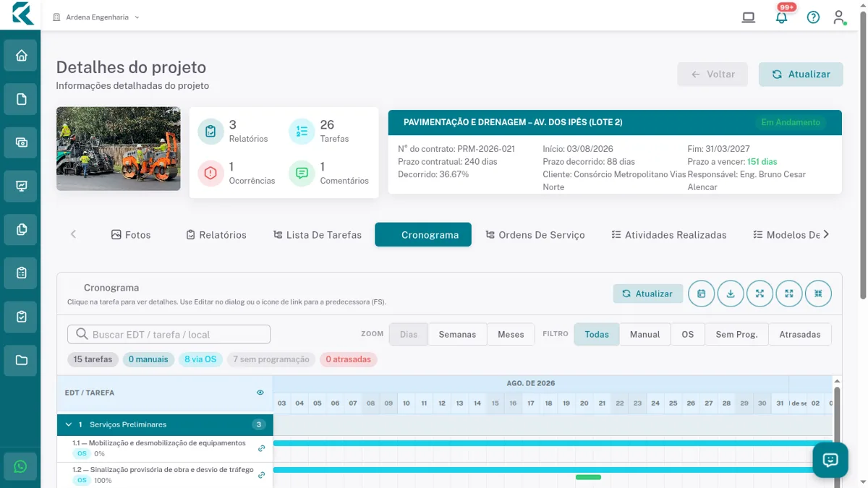Open the camera photos icon in the sidebar
The width and height of the screenshot is (868, 488).
[x=21, y=142]
